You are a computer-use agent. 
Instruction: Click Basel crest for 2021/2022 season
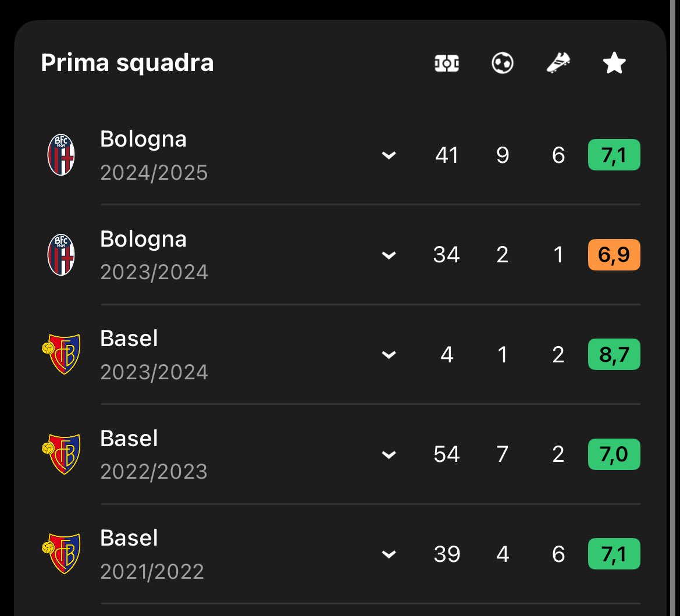click(x=61, y=554)
